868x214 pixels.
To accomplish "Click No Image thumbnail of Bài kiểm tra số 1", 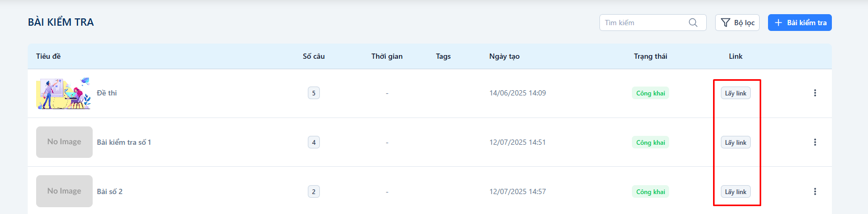I will (x=64, y=142).
